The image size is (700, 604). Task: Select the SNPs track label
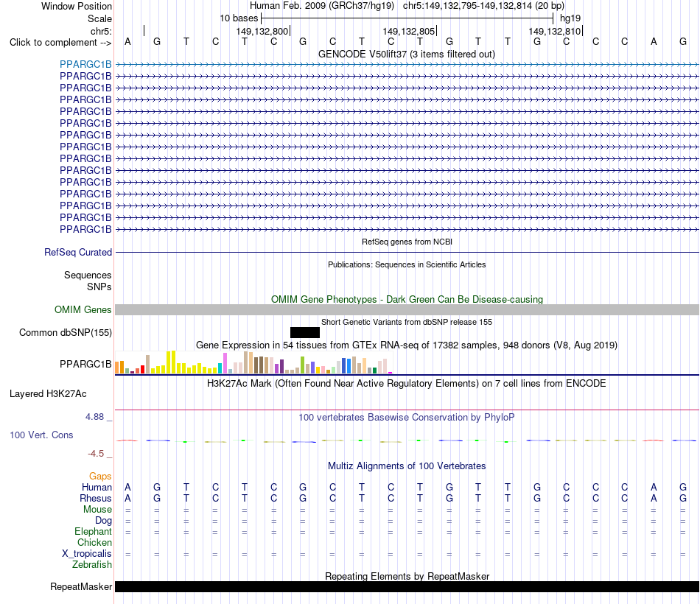(99, 287)
